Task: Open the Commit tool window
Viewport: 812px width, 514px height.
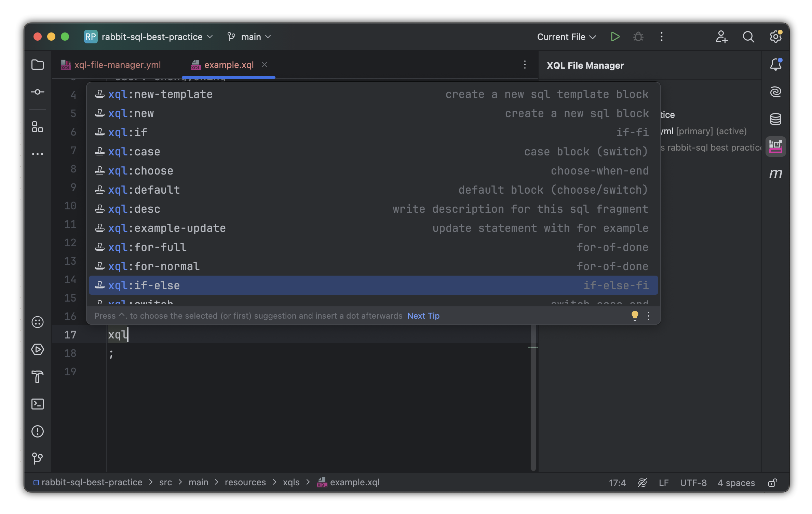Action: tap(38, 92)
